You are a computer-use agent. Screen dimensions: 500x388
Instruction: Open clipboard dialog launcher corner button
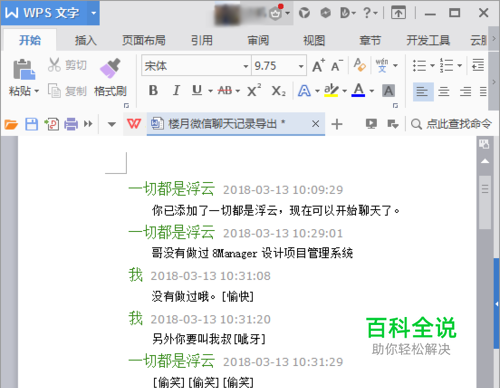pos(126,105)
